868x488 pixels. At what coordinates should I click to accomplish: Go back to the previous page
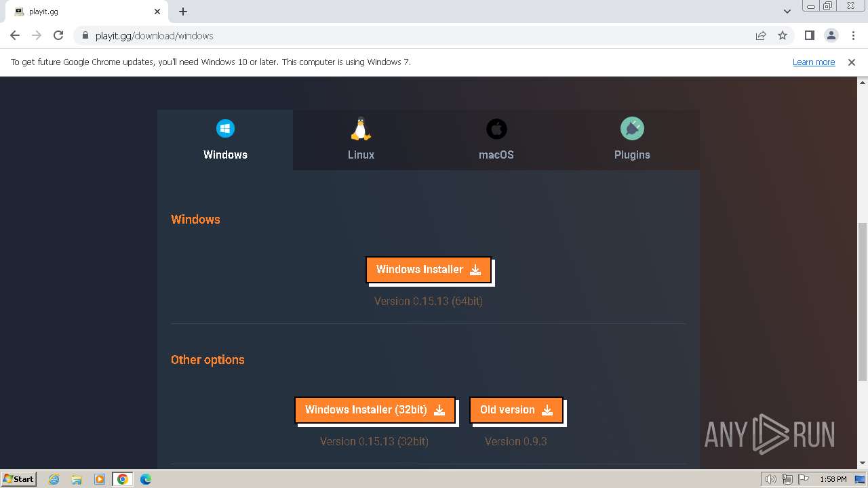pyautogui.click(x=15, y=35)
